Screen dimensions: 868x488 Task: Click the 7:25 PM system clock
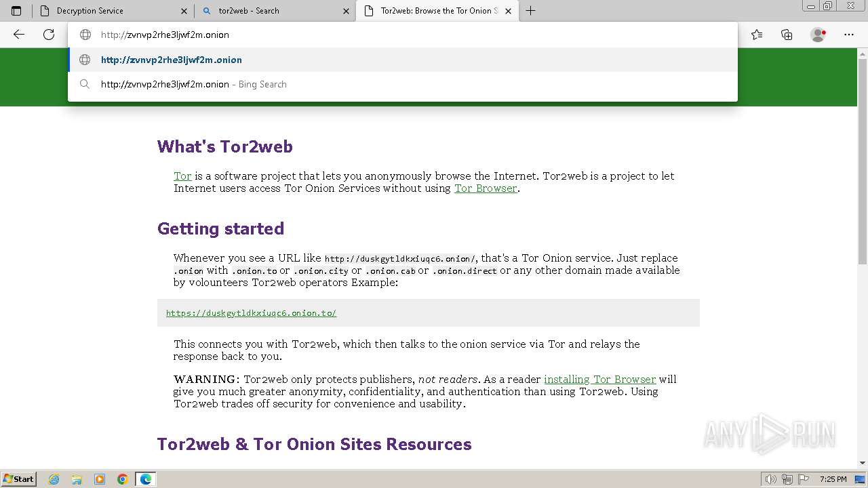click(x=833, y=479)
